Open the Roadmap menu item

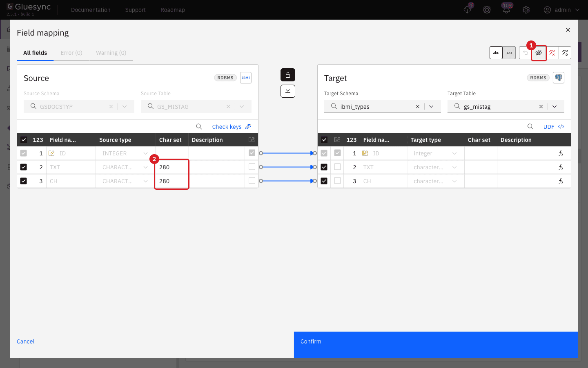(173, 10)
